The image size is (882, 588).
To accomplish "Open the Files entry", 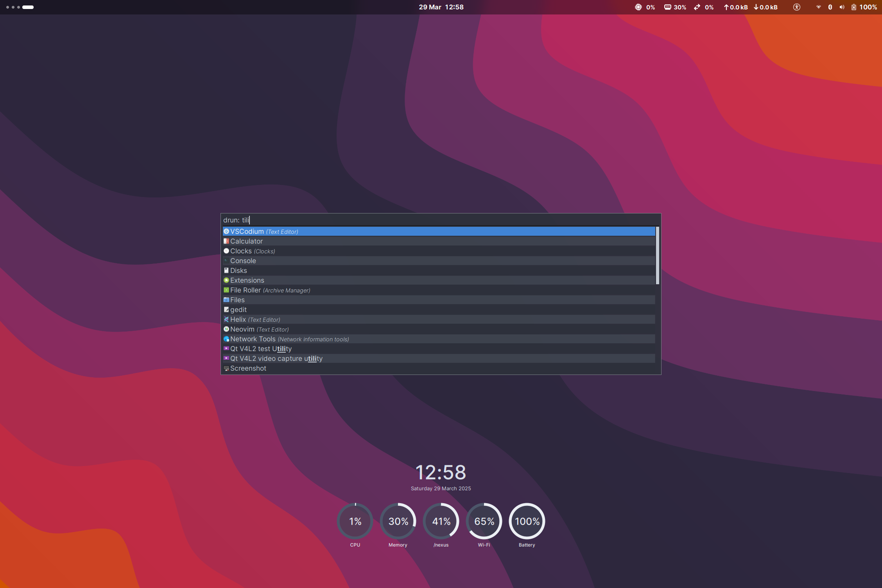I will (x=439, y=300).
